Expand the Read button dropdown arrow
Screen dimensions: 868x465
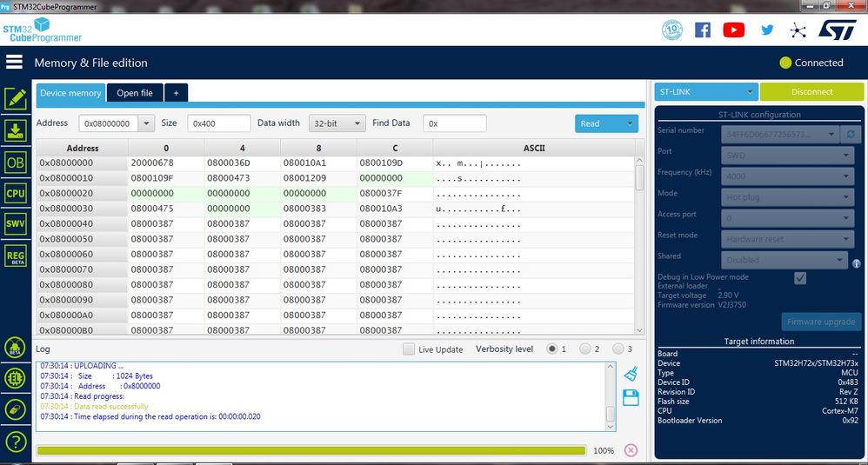coord(630,123)
